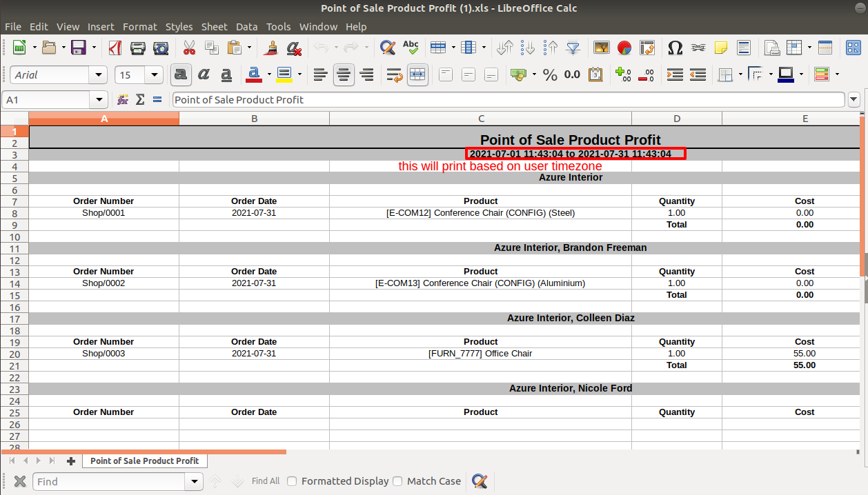This screenshot has height=495, width=868.
Task: Open the freeze rows and columns dropdown
Action: [x=809, y=48]
